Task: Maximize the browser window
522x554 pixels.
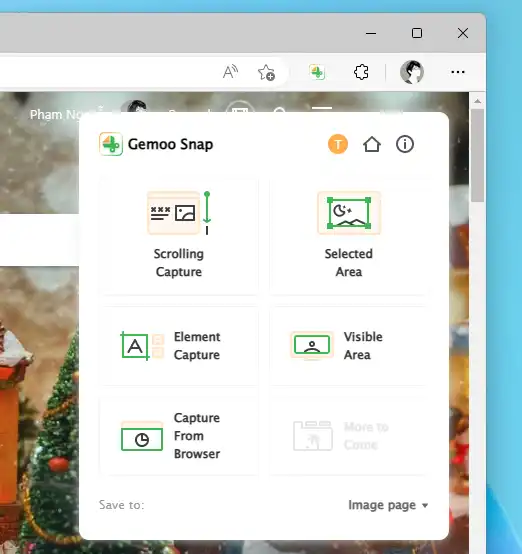Action: click(417, 33)
